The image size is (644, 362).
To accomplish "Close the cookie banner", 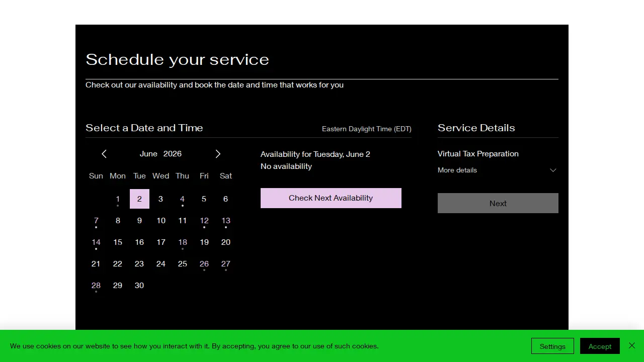I will tap(632, 345).
